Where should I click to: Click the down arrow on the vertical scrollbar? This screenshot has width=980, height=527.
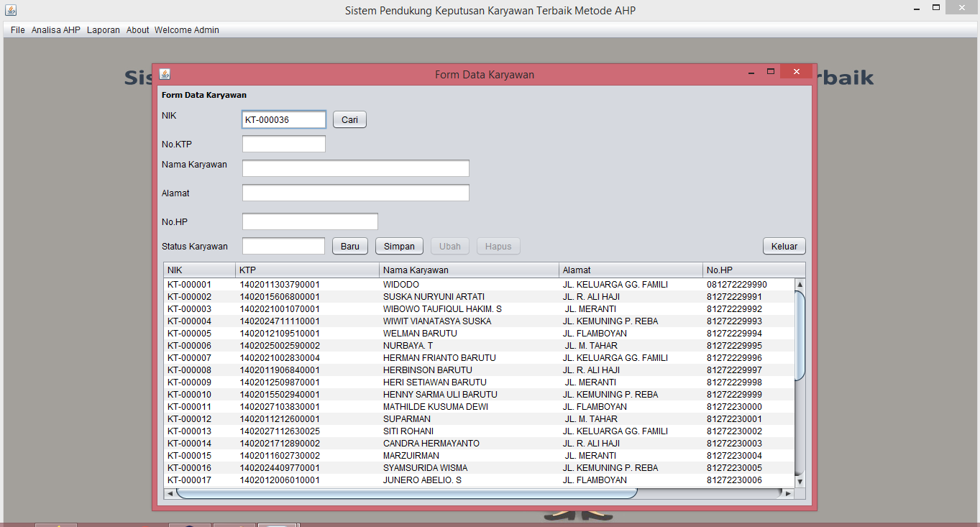(799, 480)
